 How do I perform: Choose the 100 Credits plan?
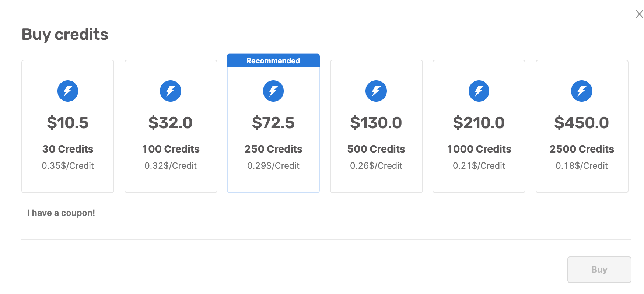171,126
